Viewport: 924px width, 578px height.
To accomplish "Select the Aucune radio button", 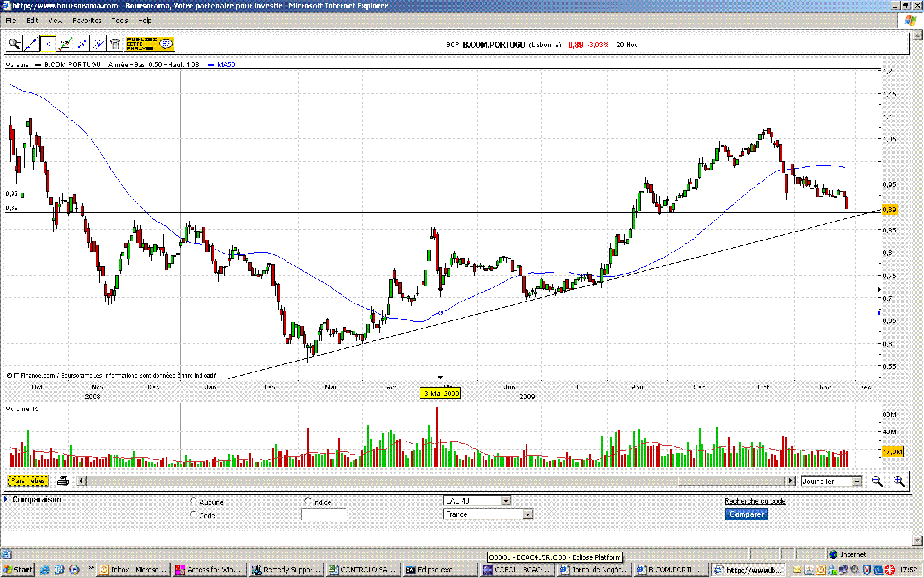I will coord(194,501).
